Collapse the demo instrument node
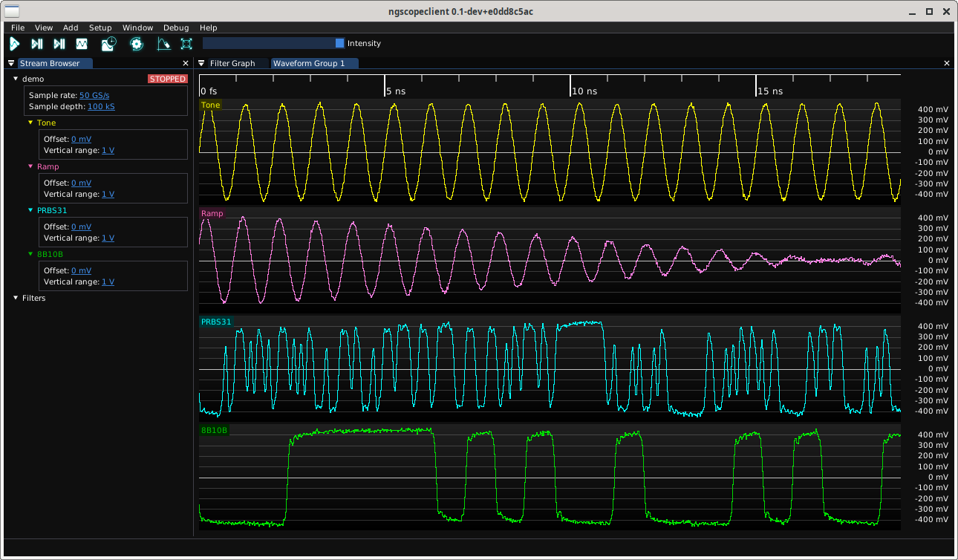 (x=16, y=78)
